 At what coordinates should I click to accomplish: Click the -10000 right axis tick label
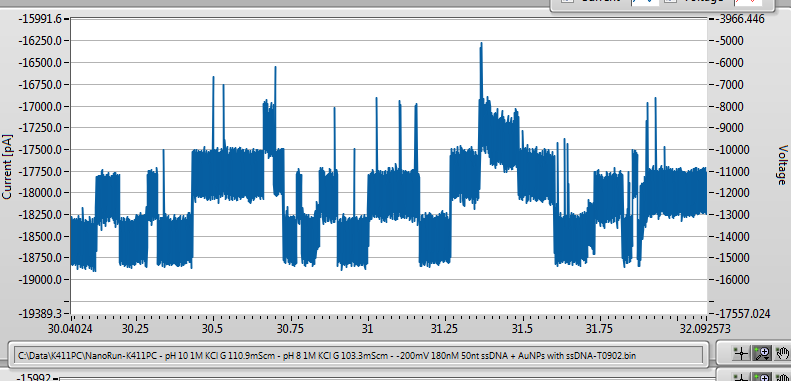point(733,149)
